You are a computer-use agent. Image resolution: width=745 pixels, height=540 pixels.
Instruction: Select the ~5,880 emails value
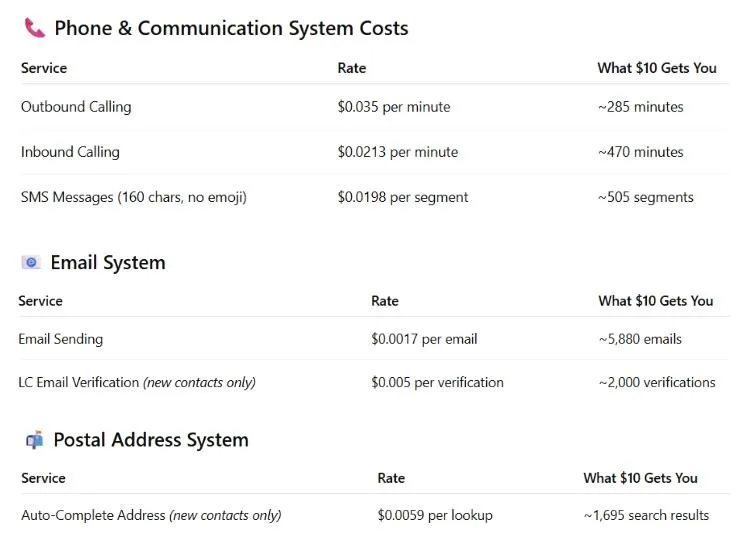click(x=640, y=339)
